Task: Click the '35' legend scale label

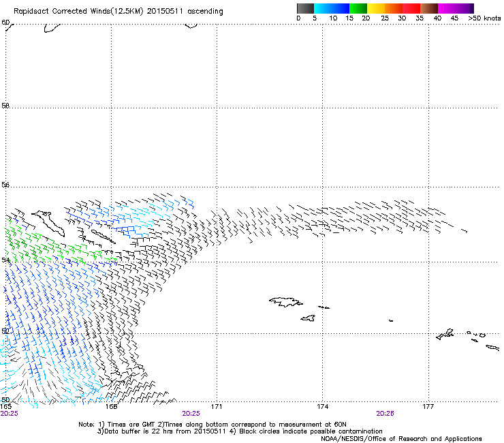Action: (x=420, y=18)
